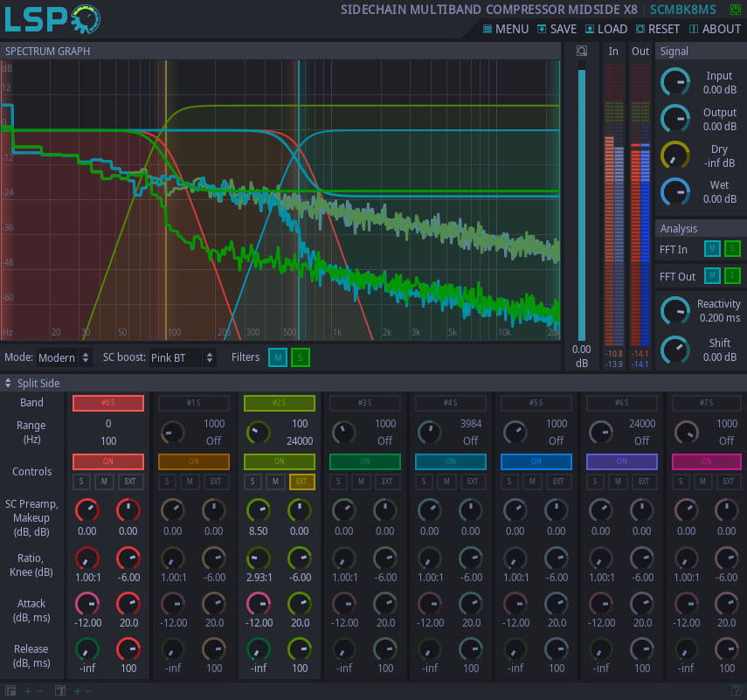
Task: Click band #0 S red SC Preamp knob
Action: [x=86, y=510]
